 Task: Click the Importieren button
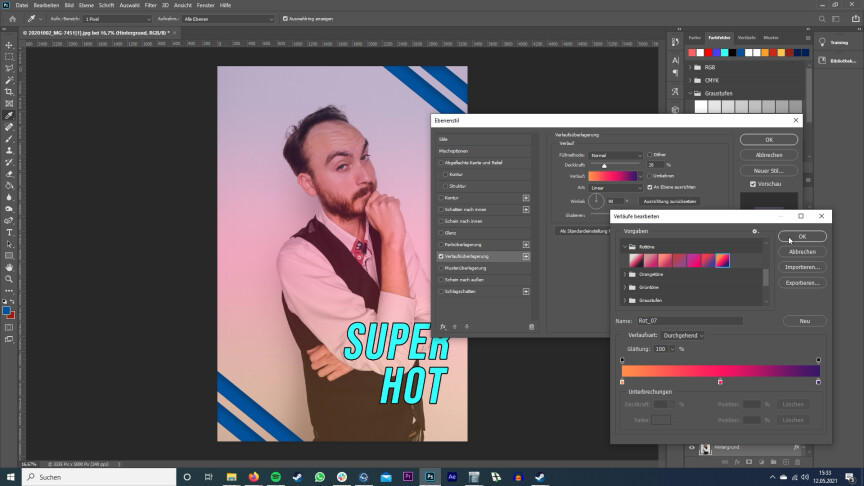coord(805,267)
